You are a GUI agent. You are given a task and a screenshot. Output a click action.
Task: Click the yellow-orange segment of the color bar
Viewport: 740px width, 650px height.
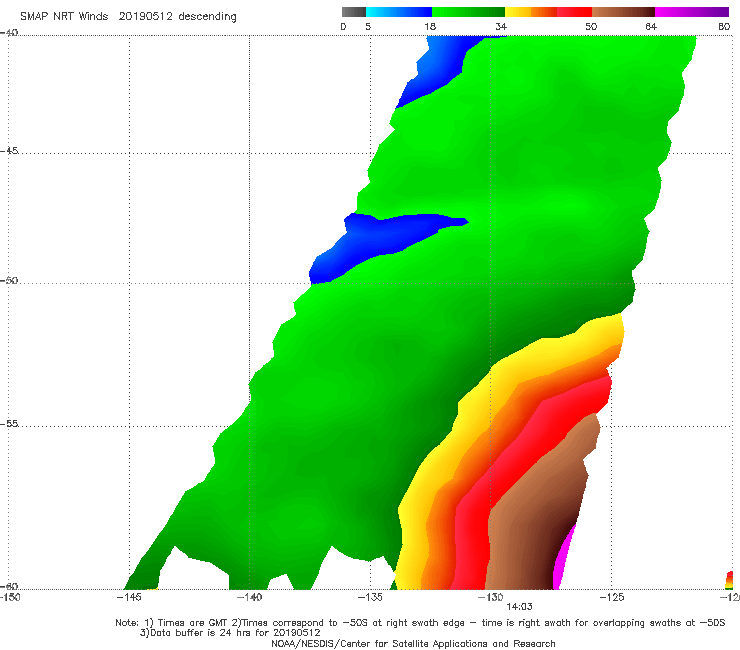point(530,12)
